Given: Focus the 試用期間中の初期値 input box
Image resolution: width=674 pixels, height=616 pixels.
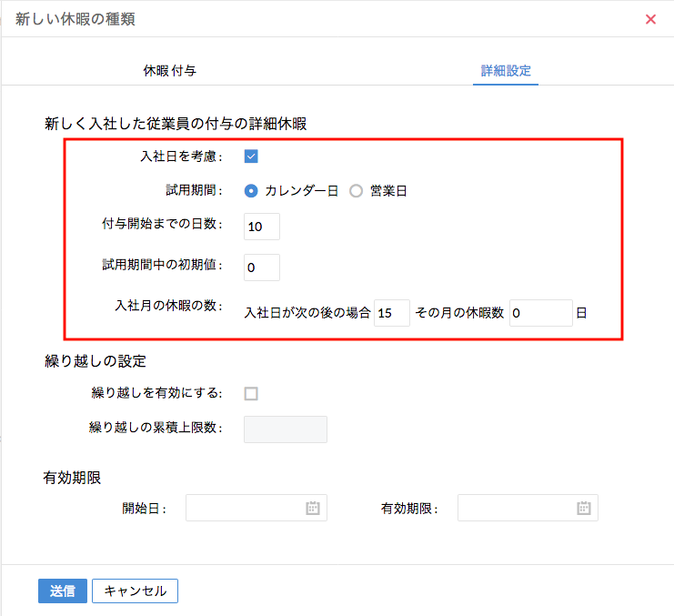Looking at the screenshot, I should click(x=262, y=268).
